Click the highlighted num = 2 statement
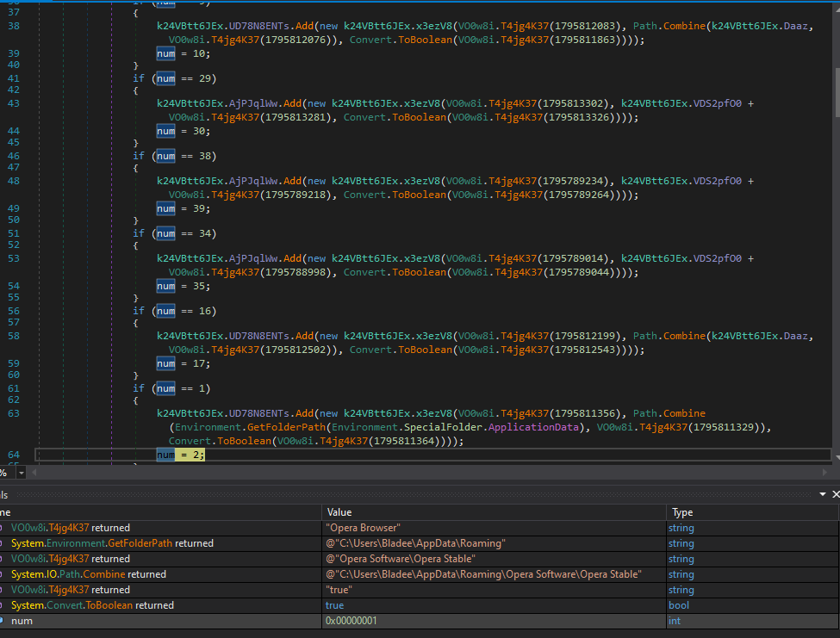 pos(181,455)
